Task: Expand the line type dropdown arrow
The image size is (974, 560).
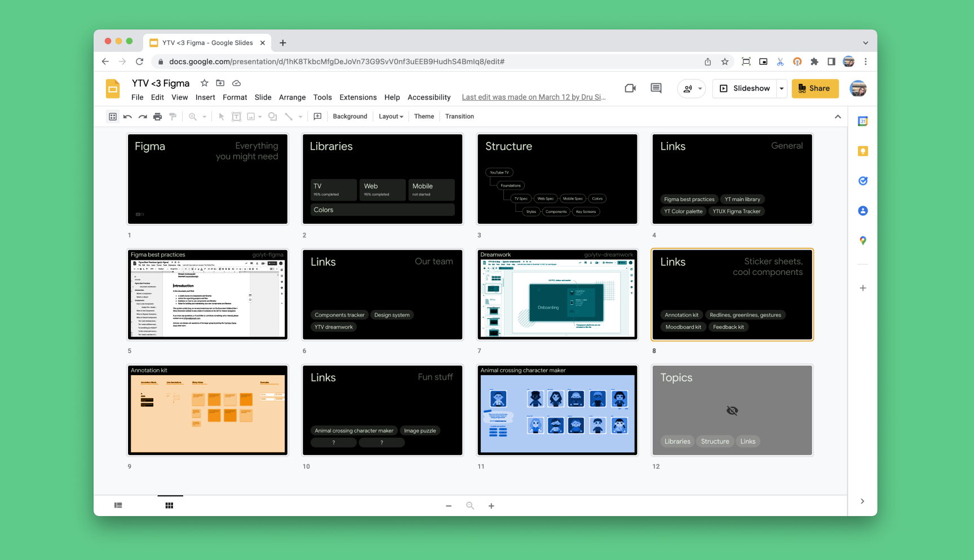Action: coord(300,117)
